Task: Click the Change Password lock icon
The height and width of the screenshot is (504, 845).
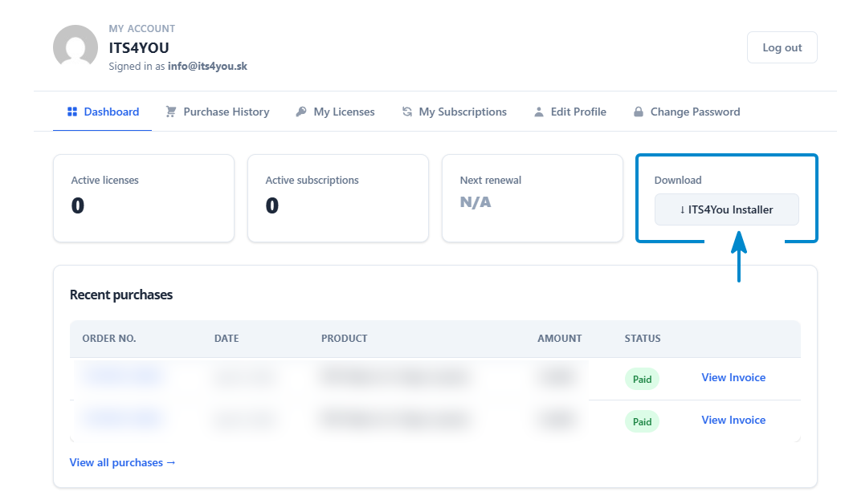Action: coord(638,112)
